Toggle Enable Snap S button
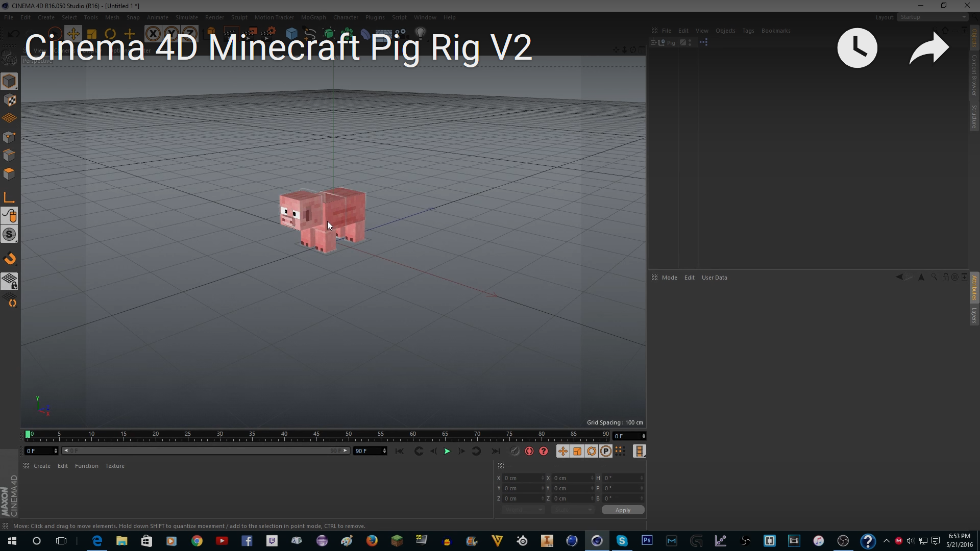The image size is (980, 551). 9,235
